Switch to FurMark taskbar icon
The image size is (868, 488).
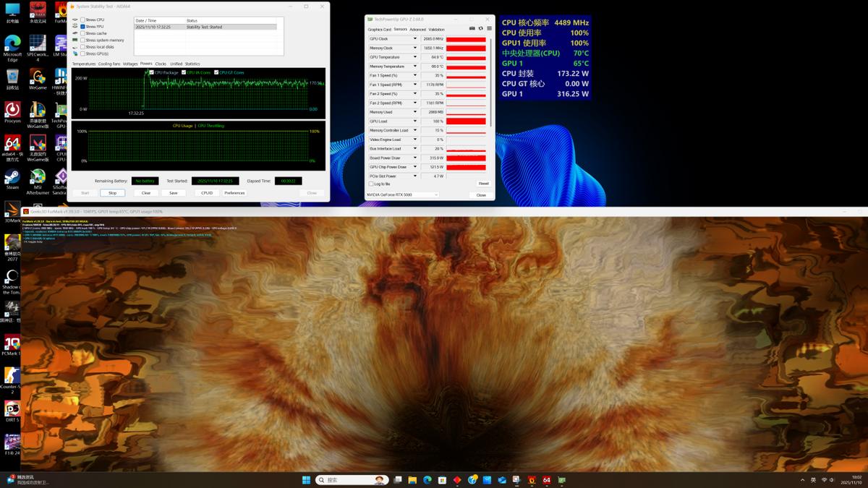point(532,479)
